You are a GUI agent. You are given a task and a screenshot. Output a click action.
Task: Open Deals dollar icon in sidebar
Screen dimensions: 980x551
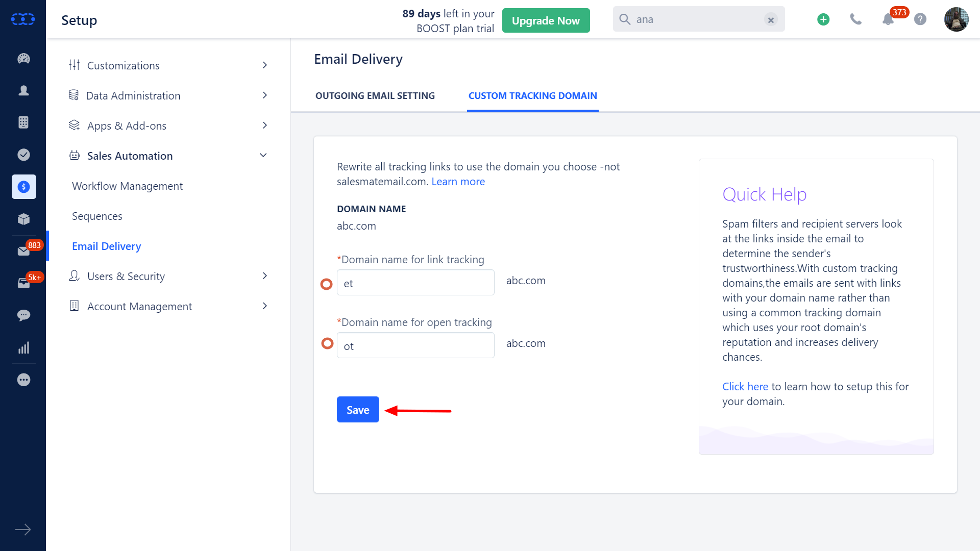(23, 187)
